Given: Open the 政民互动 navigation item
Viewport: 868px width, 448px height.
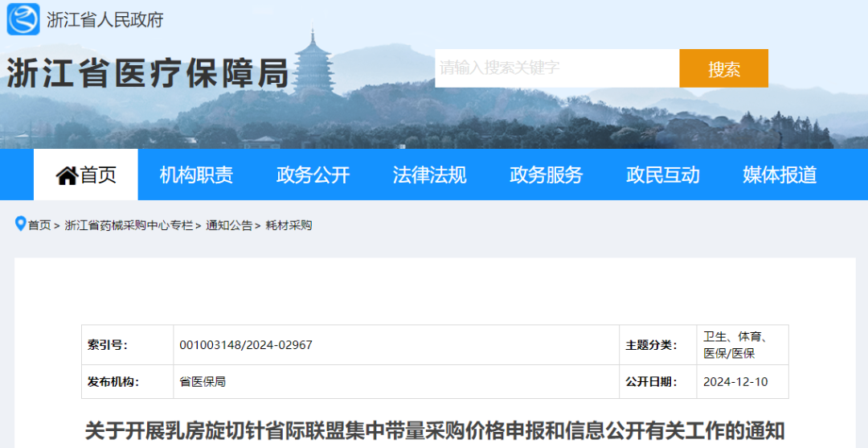Looking at the screenshot, I should 662,175.
